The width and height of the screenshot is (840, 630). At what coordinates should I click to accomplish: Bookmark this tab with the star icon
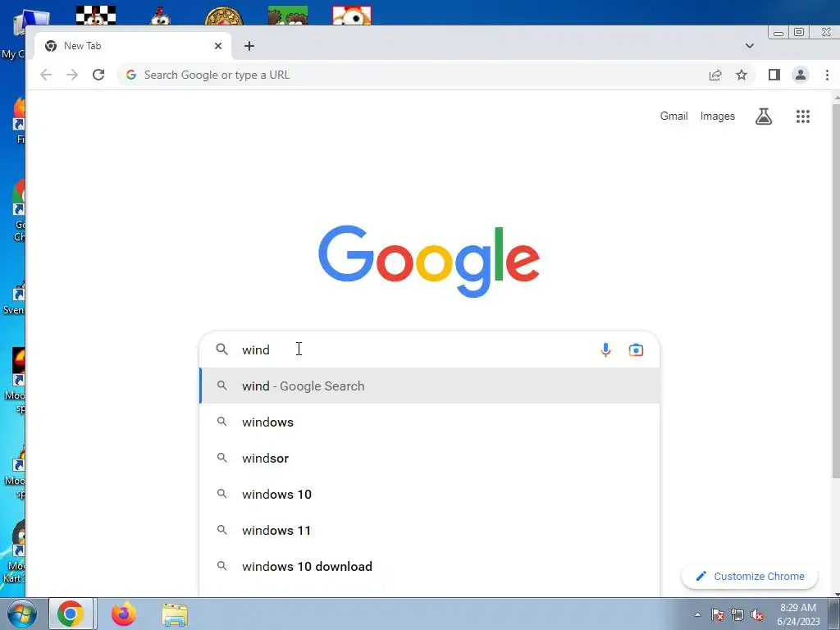click(x=742, y=75)
